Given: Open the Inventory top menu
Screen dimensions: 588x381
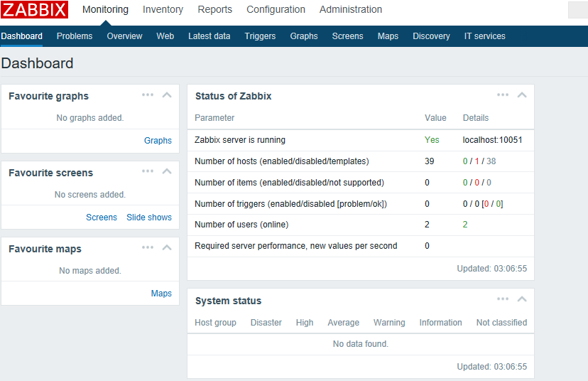Looking at the screenshot, I should point(163,9).
